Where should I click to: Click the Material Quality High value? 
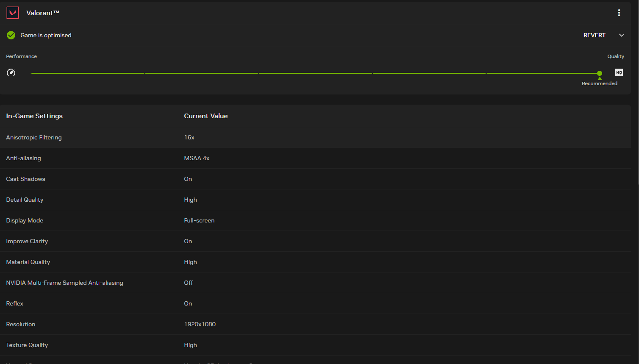point(191,262)
